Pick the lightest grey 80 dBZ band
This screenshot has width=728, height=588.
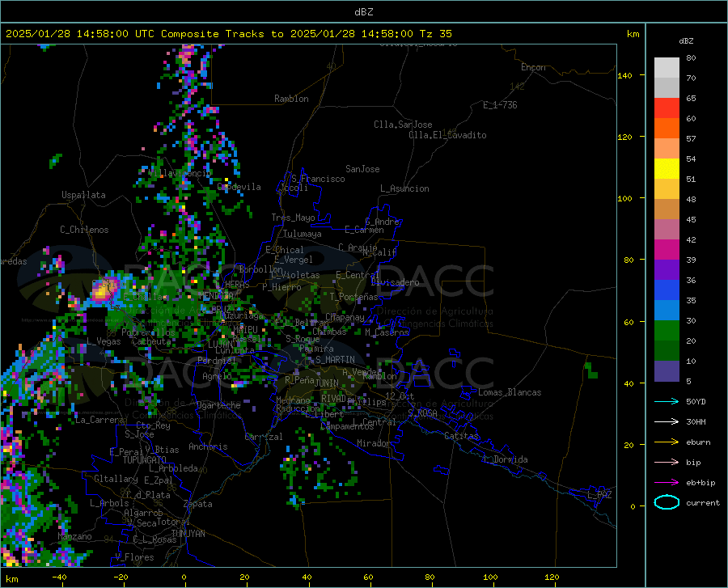pyautogui.click(x=667, y=68)
